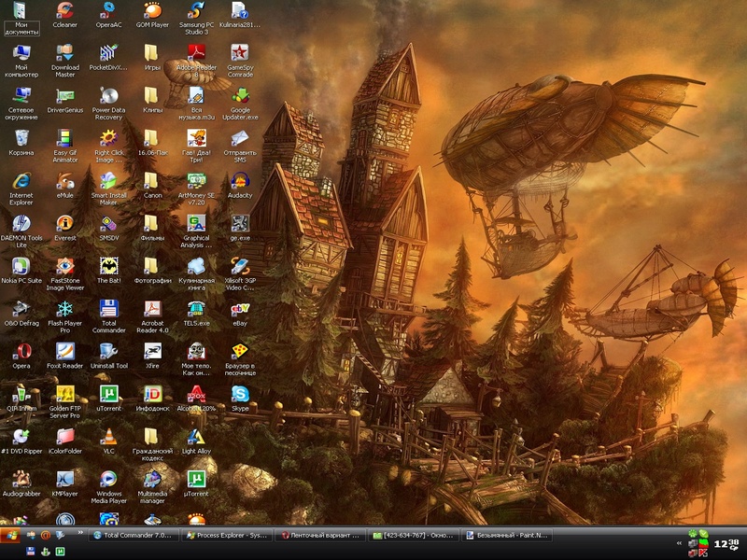The height and width of the screenshot is (560, 747).
Task: Switch to Total Commander 7.0 taskbar button
Action: point(134,535)
